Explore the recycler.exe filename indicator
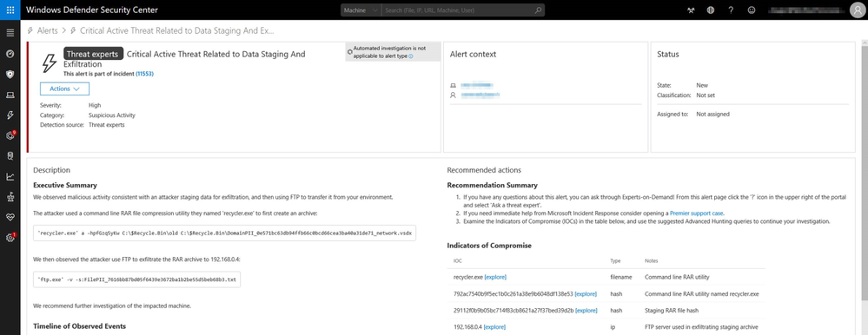This screenshot has height=335, width=868. point(495,277)
